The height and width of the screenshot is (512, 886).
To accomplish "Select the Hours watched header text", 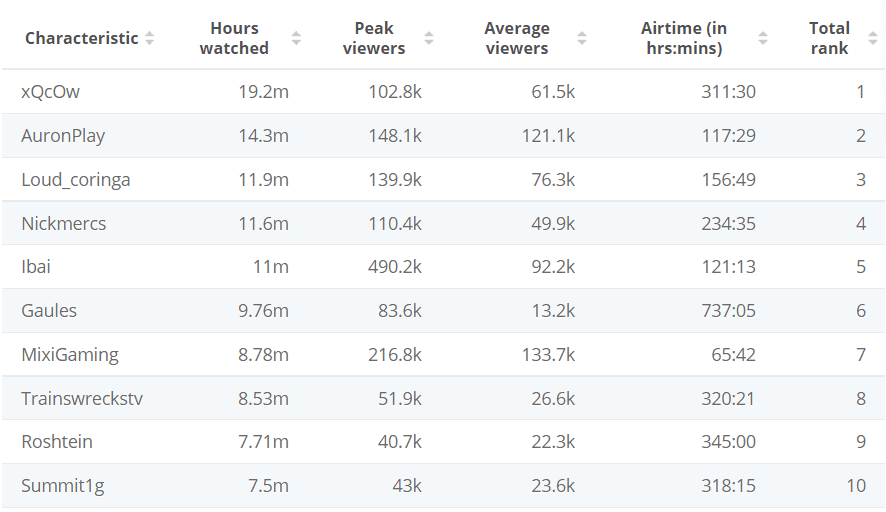I will pyautogui.click(x=234, y=38).
